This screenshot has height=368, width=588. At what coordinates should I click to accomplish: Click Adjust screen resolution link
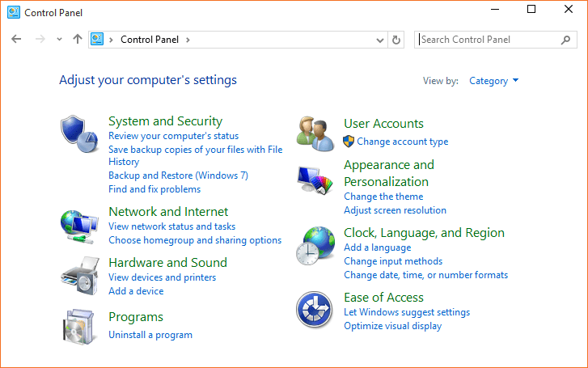point(395,210)
